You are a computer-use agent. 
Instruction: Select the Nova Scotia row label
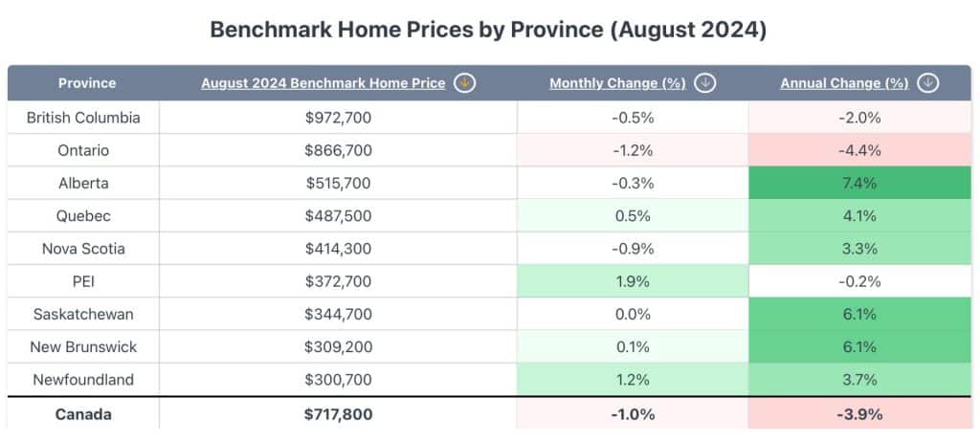83,249
